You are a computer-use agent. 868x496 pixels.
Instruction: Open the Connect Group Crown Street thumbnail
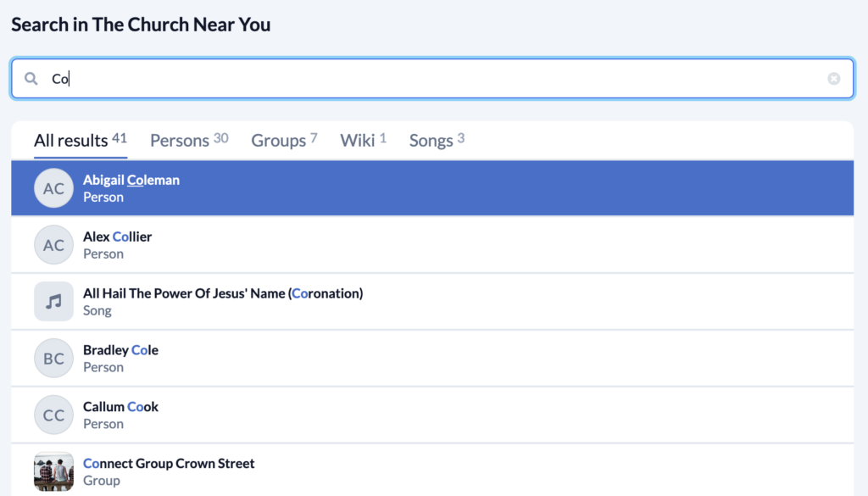[53, 471]
